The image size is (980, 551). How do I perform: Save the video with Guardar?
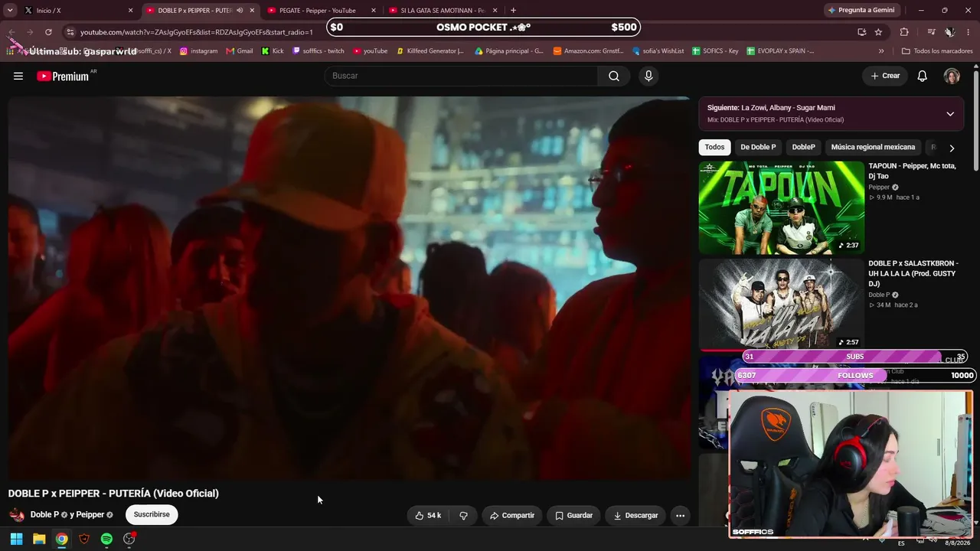pyautogui.click(x=574, y=515)
